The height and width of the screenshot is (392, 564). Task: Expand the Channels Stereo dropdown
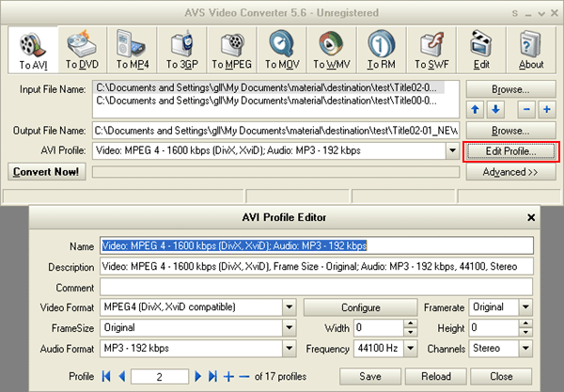[525, 349]
